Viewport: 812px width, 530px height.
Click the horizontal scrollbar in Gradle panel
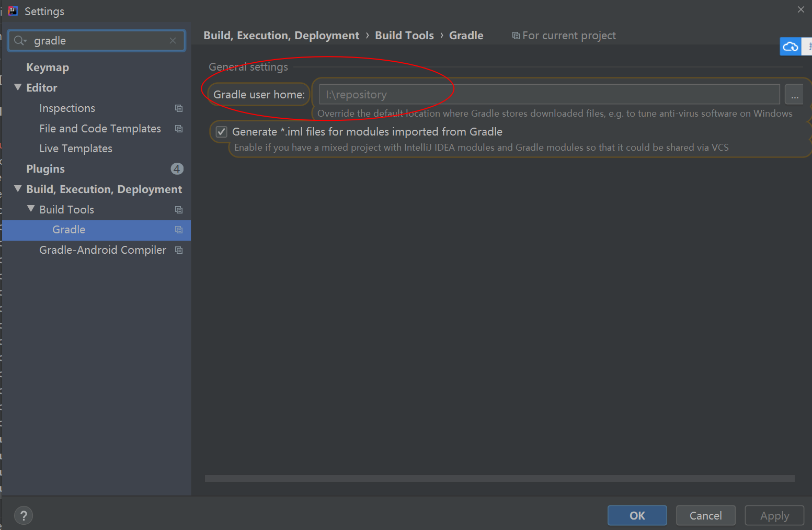click(x=500, y=478)
